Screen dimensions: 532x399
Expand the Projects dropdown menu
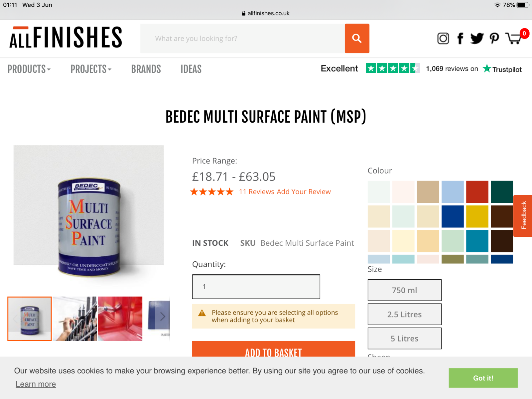click(x=91, y=69)
